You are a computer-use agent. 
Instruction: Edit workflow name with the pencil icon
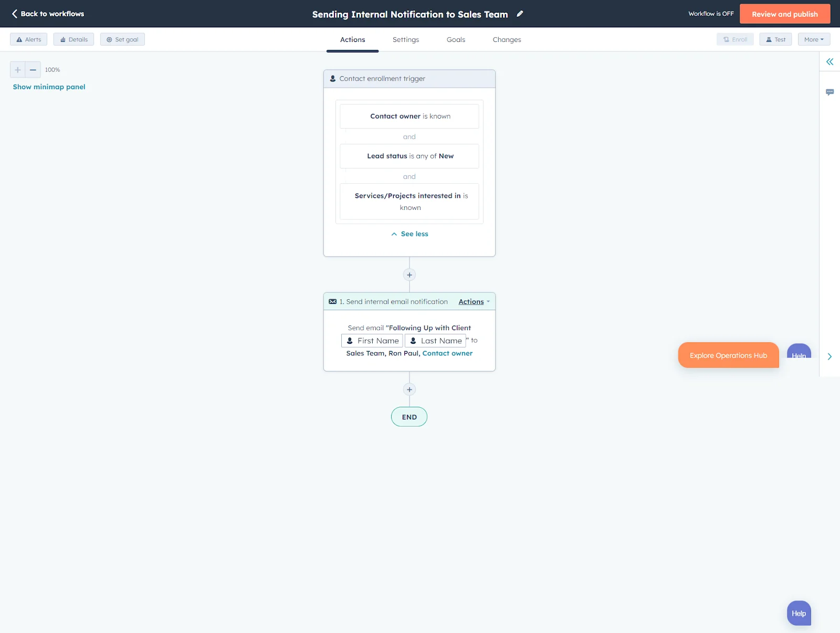(520, 14)
